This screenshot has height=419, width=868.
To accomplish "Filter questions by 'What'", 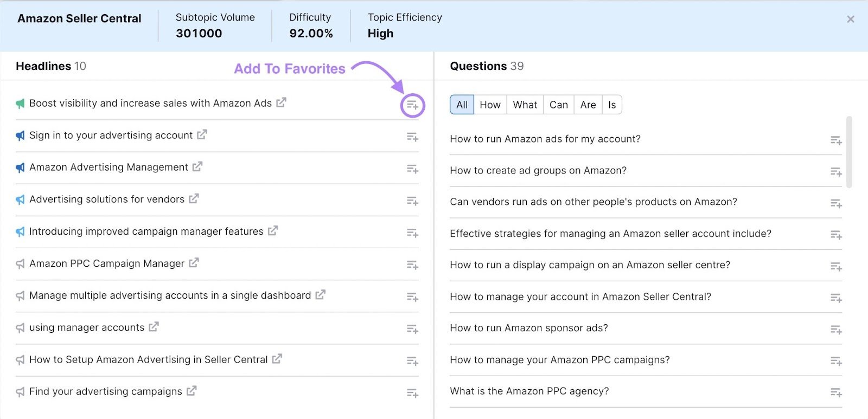I will click(x=525, y=105).
